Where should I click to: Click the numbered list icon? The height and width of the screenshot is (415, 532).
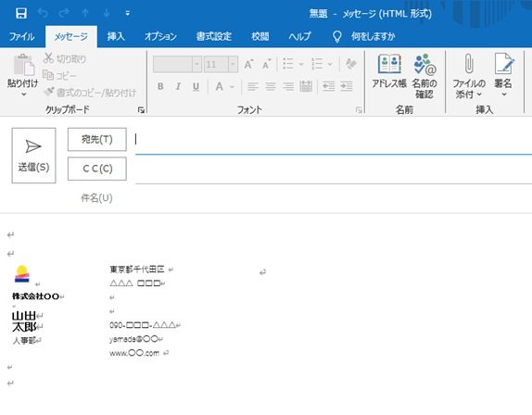317,64
